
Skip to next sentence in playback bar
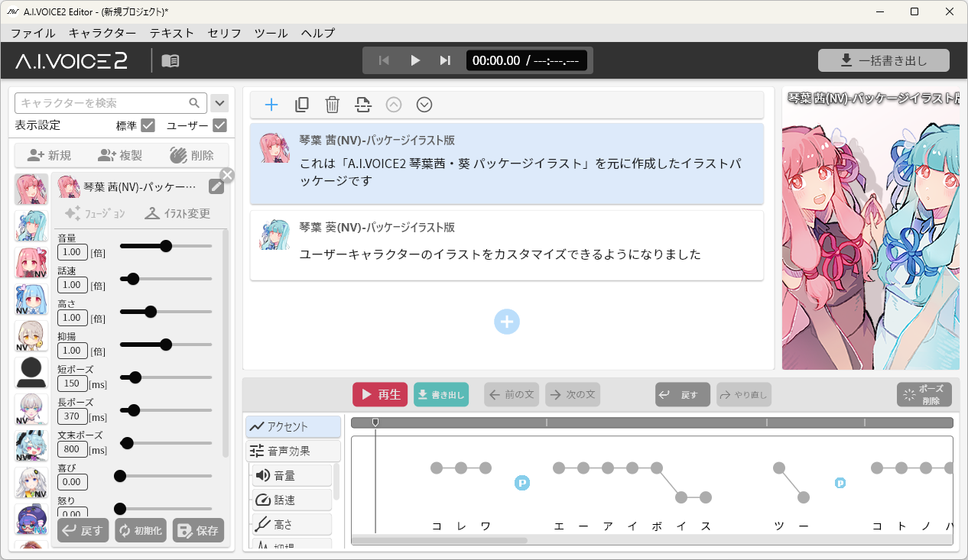pos(445,60)
